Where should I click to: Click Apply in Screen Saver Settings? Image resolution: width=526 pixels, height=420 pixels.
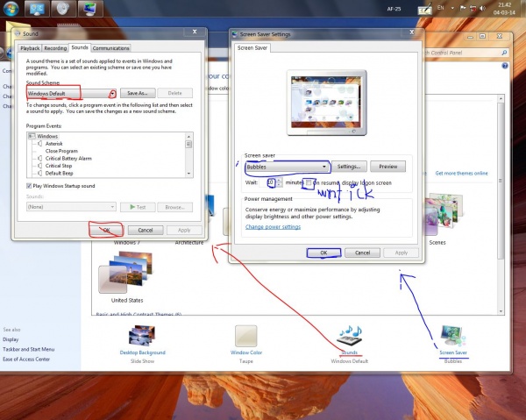tap(402, 253)
